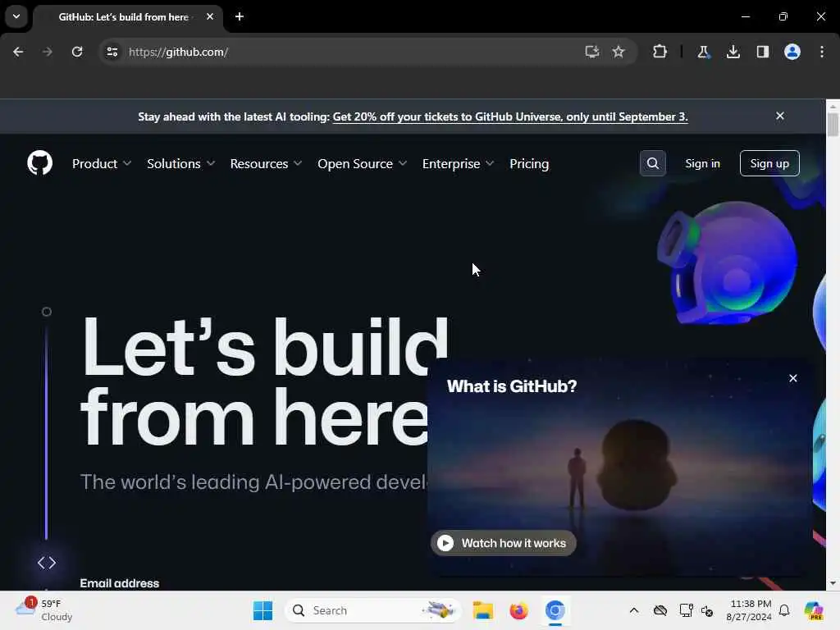Open the Chrome profile avatar
This screenshot has width=840, height=630.
(792, 52)
